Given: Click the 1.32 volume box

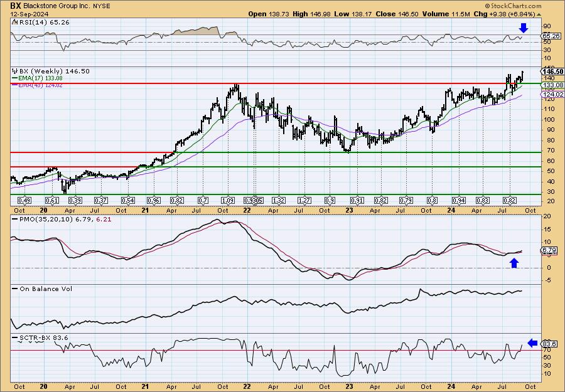Looking at the screenshot, I should tap(279, 201).
